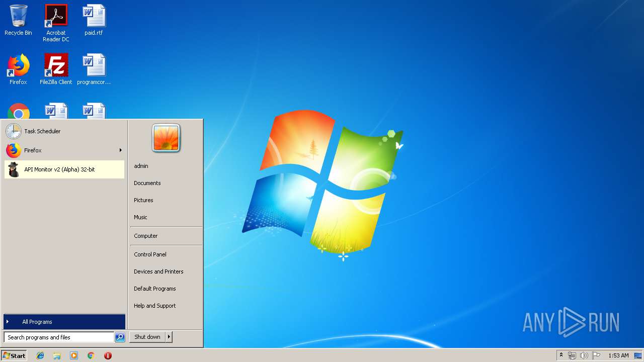Click the user account picture
Viewport: 644px width, 362px height.
click(166, 138)
